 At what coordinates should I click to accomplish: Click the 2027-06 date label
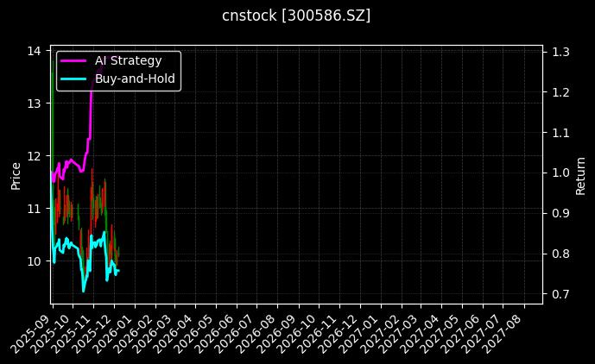click(x=461, y=334)
